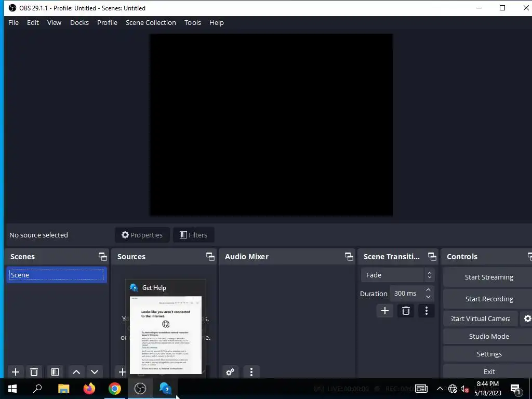532x399 pixels.
Task: Click the black preview canvas
Action: coord(271,125)
